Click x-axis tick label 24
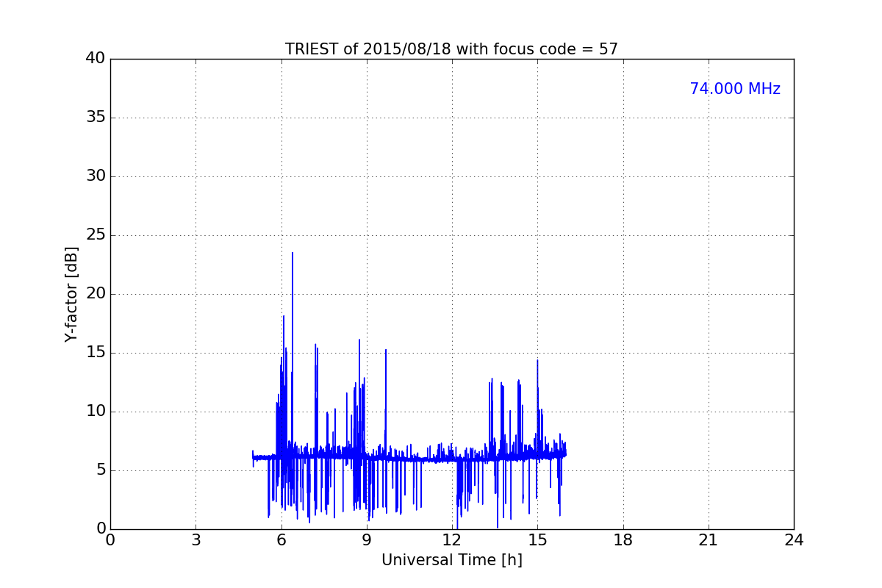 [x=794, y=540]
